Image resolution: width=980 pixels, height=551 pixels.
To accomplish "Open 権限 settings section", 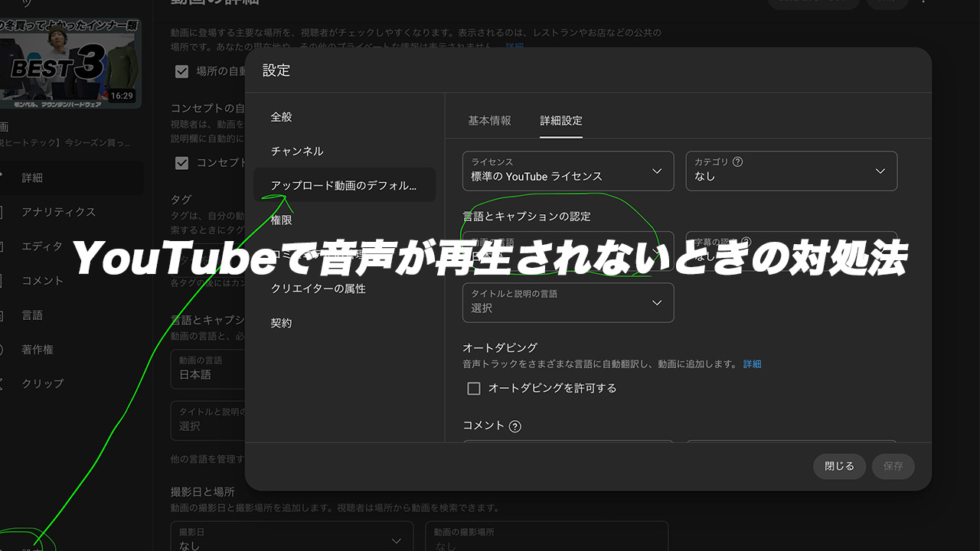I will pyautogui.click(x=345, y=220).
